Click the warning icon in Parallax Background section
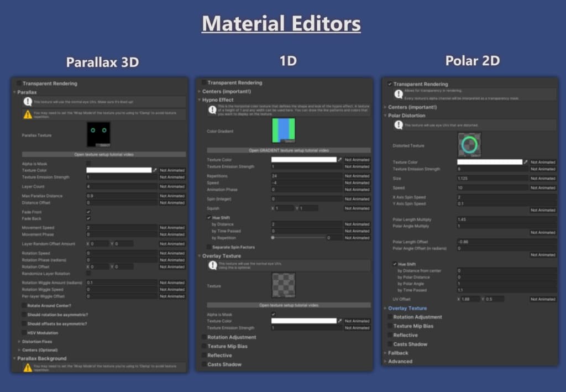 pos(28,368)
